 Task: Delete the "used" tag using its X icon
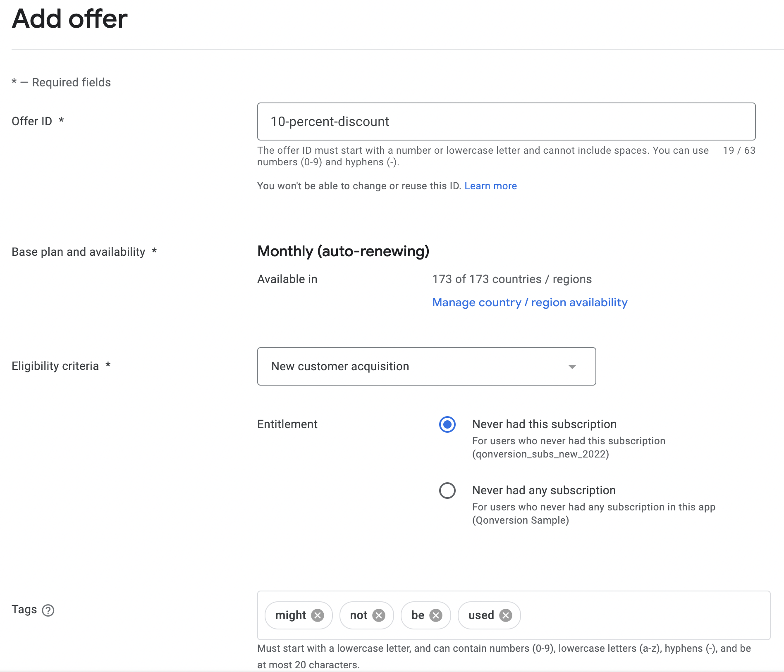[x=506, y=615]
